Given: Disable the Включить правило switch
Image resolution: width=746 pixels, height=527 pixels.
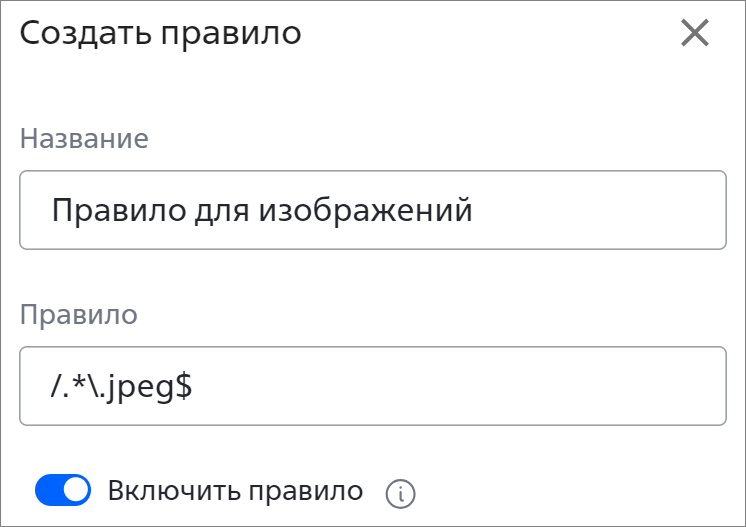Looking at the screenshot, I should click(x=63, y=490).
